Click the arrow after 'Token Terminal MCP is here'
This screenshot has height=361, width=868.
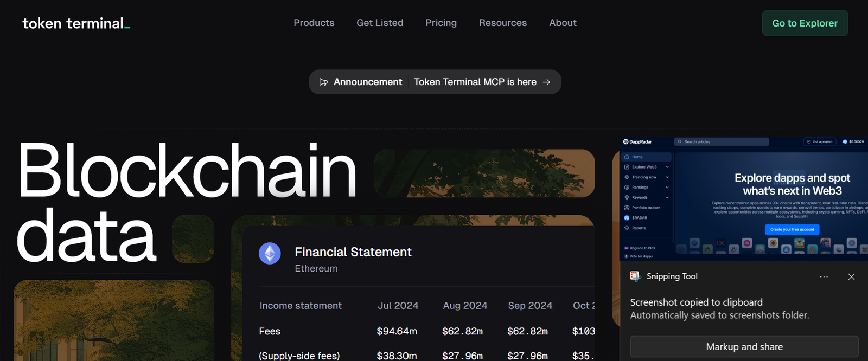pos(547,82)
